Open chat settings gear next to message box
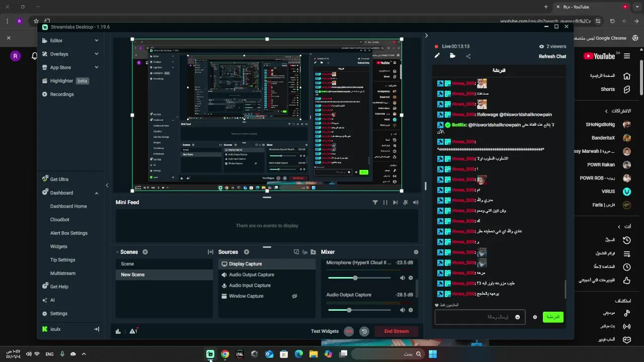The width and height of the screenshot is (644, 362). (x=535, y=317)
